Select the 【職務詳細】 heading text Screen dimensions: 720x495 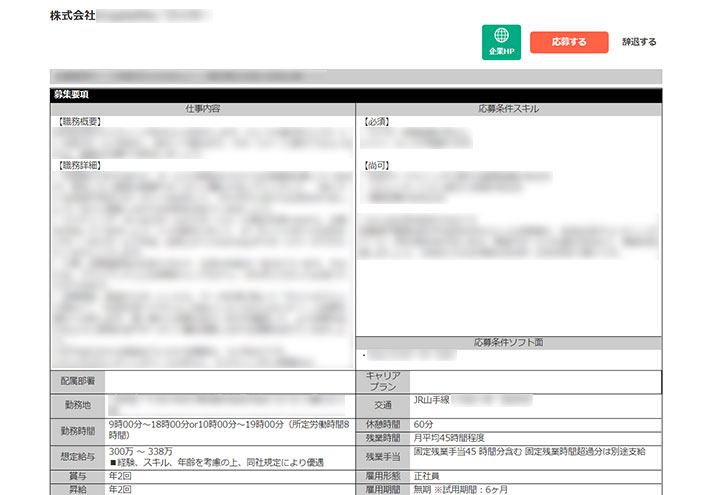80,165
